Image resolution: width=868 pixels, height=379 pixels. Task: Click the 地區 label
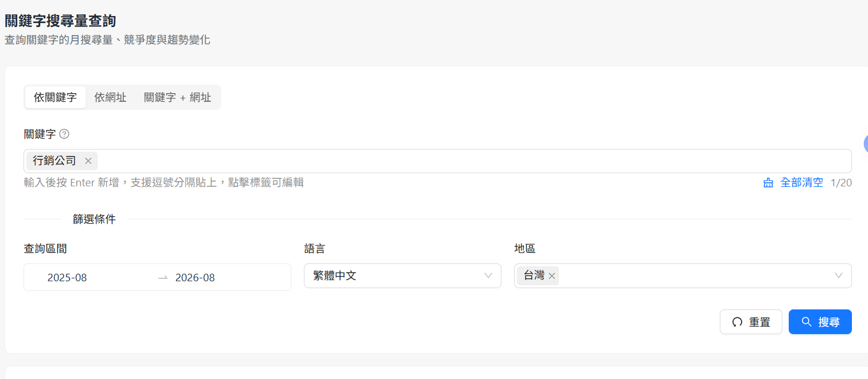[x=525, y=248]
